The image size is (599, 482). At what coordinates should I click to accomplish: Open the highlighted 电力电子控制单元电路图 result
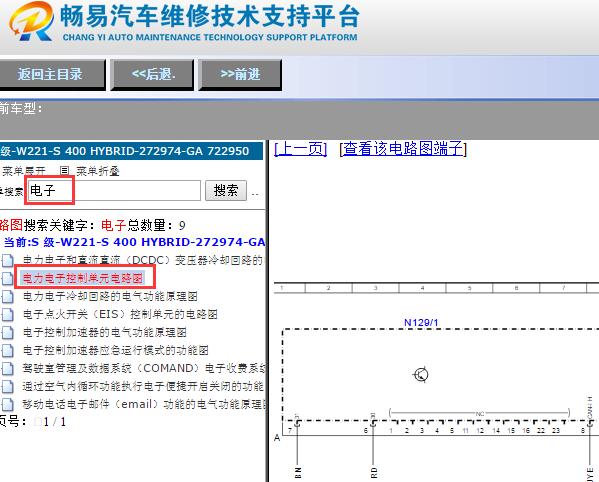coord(83,278)
